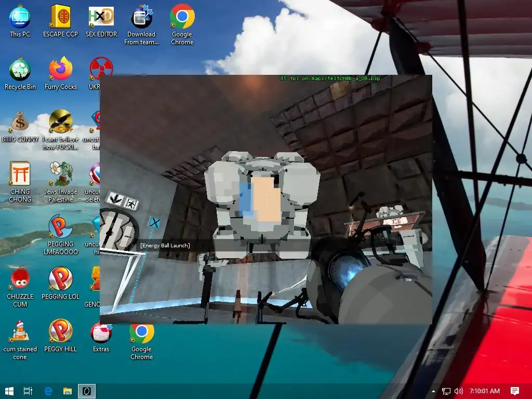Show hidden system tray icons
This screenshot has height=399, width=532.
433,391
